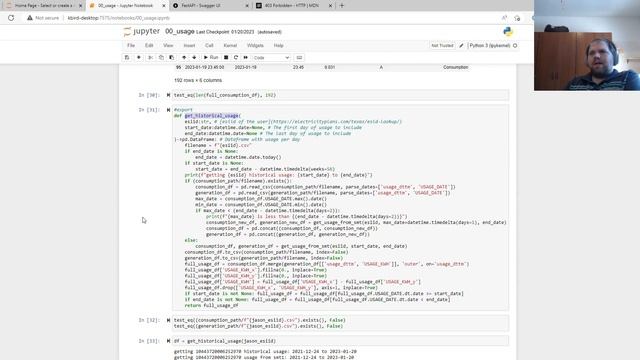Open a new browser tab

click(x=342, y=6)
